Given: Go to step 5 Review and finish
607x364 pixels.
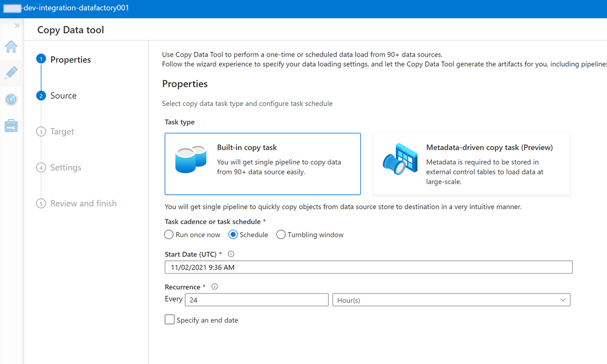Looking at the screenshot, I should (76, 203).
